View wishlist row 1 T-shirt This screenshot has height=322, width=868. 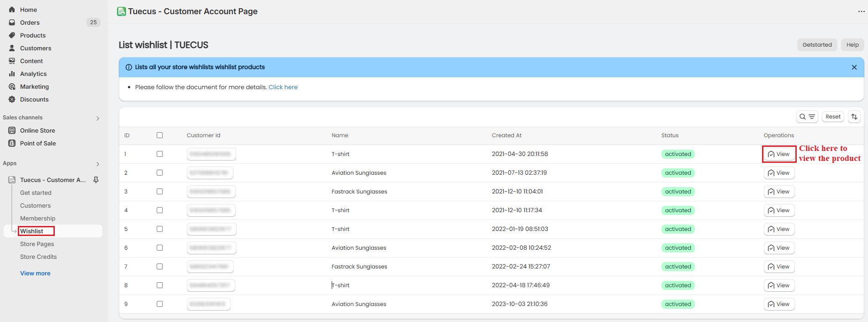[x=779, y=154]
